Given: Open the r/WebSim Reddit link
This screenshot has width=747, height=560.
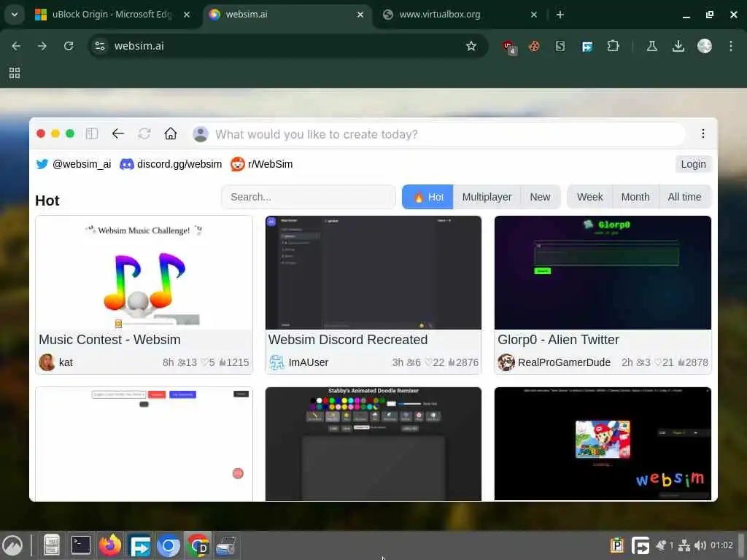Looking at the screenshot, I should [262, 164].
